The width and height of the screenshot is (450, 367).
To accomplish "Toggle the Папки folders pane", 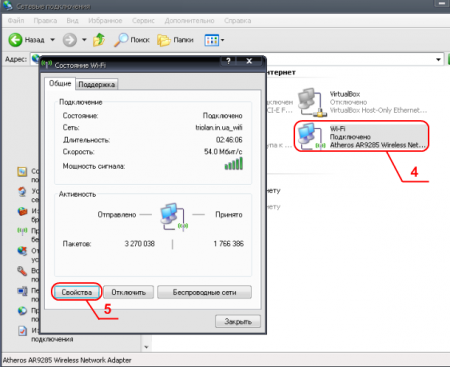I will (175, 40).
